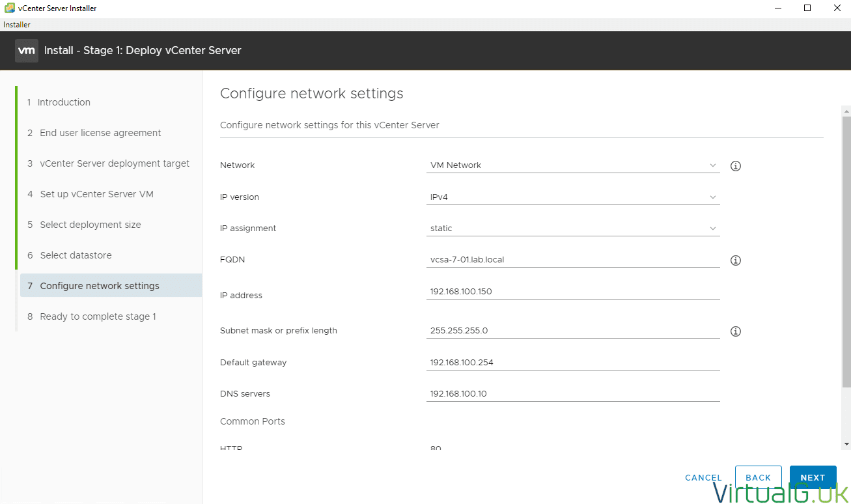Click the Default gateway input field

573,362
